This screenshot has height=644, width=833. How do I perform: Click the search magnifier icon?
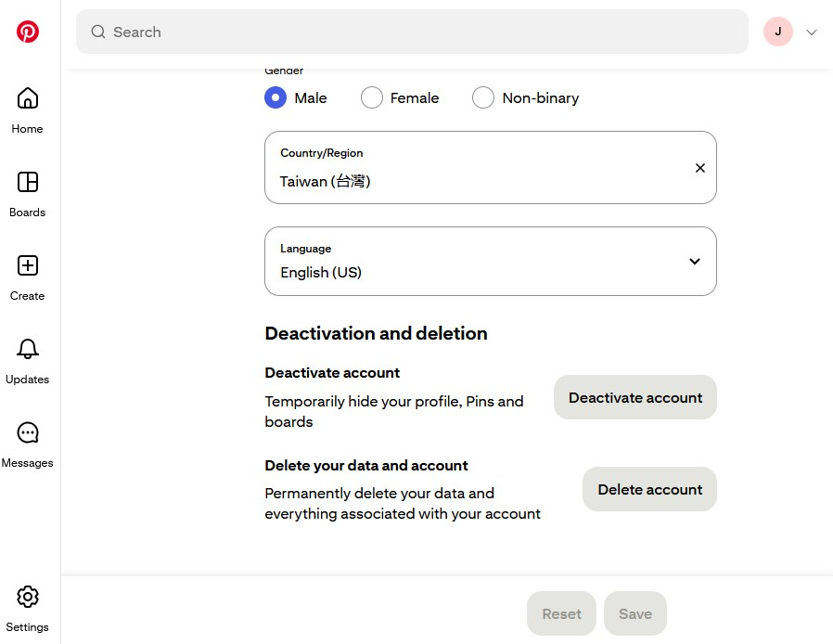97,31
